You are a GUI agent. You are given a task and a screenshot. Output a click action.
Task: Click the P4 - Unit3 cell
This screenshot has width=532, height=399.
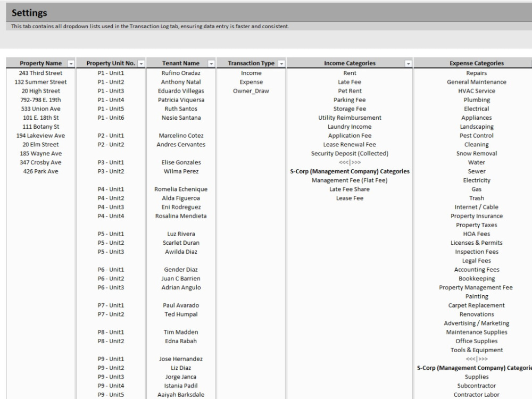tap(111, 207)
